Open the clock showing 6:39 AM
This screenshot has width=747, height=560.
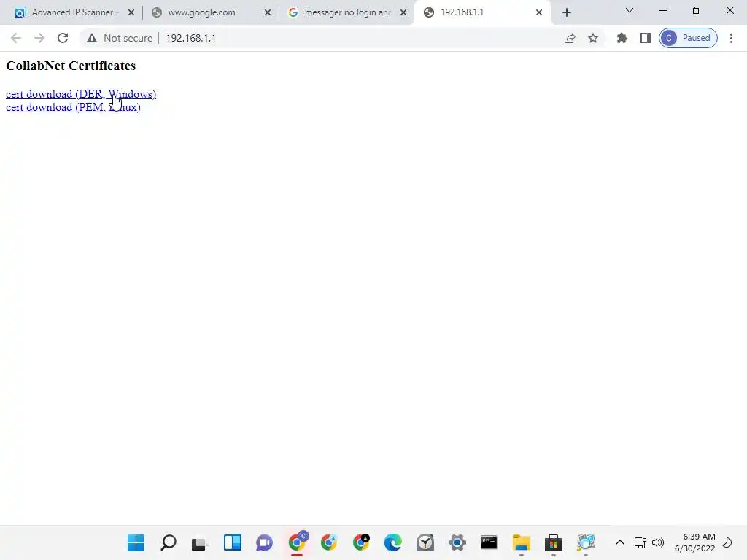click(x=695, y=542)
